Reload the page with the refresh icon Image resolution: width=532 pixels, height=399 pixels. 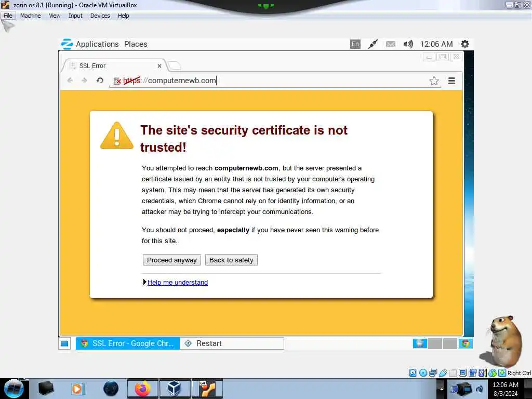pyautogui.click(x=100, y=81)
